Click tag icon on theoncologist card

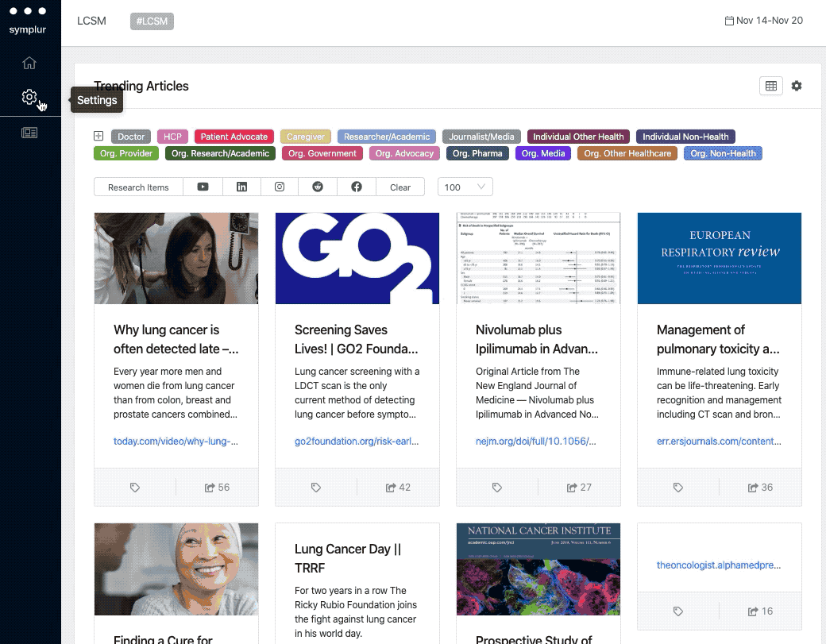point(678,611)
